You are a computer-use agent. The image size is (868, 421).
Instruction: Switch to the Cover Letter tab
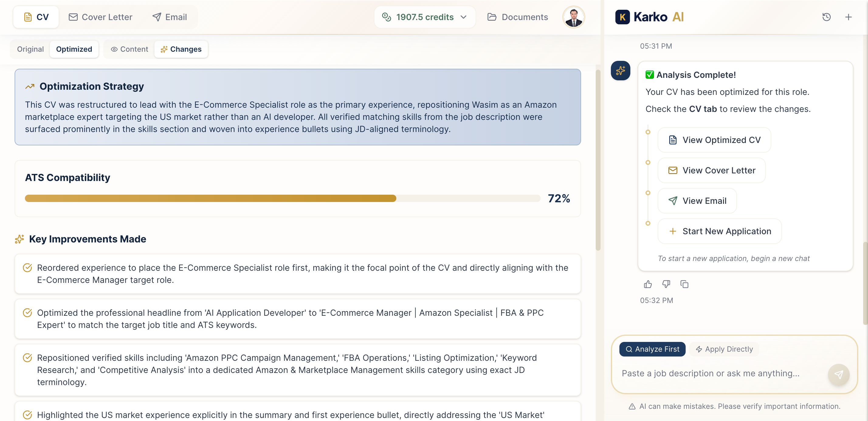pyautogui.click(x=100, y=17)
